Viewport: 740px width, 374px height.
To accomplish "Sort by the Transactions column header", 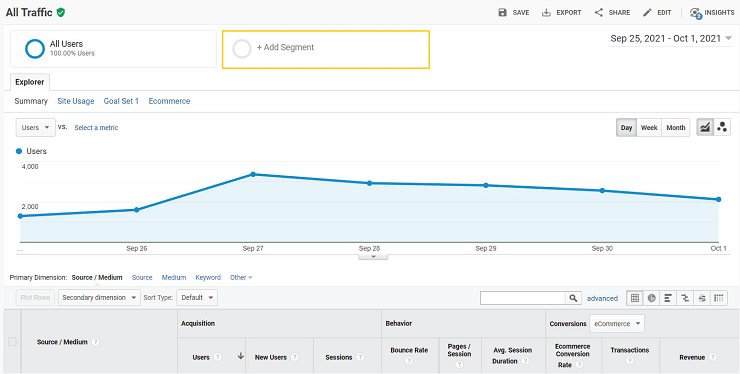I will point(630,350).
